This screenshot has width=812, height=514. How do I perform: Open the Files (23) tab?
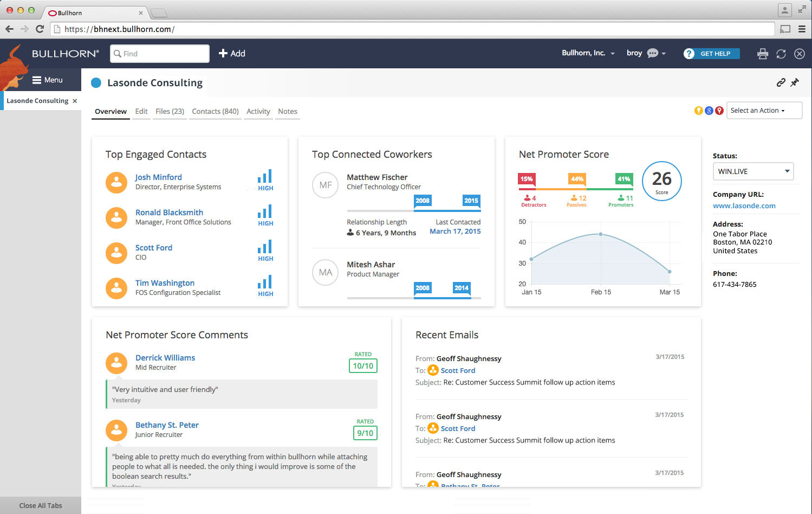tap(170, 111)
